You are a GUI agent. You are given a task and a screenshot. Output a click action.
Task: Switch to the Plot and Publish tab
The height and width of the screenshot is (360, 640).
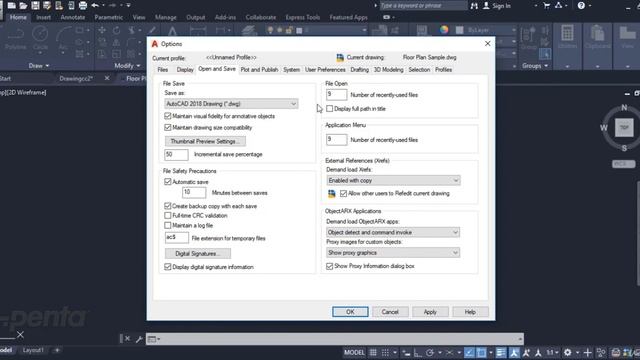point(259,70)
